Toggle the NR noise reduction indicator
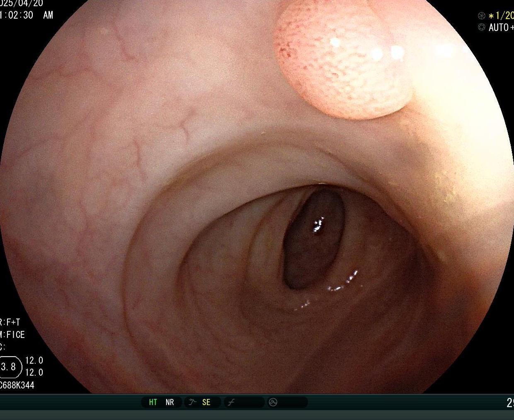Viewport: 514px width, 420px height. [170, 402]
